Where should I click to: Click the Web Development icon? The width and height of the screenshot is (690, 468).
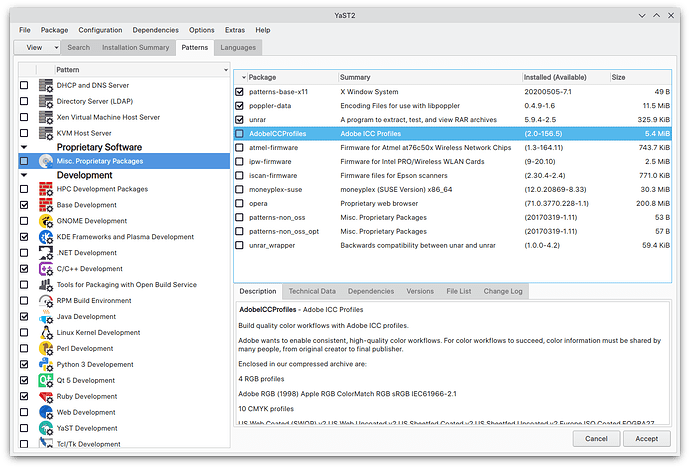46,412
